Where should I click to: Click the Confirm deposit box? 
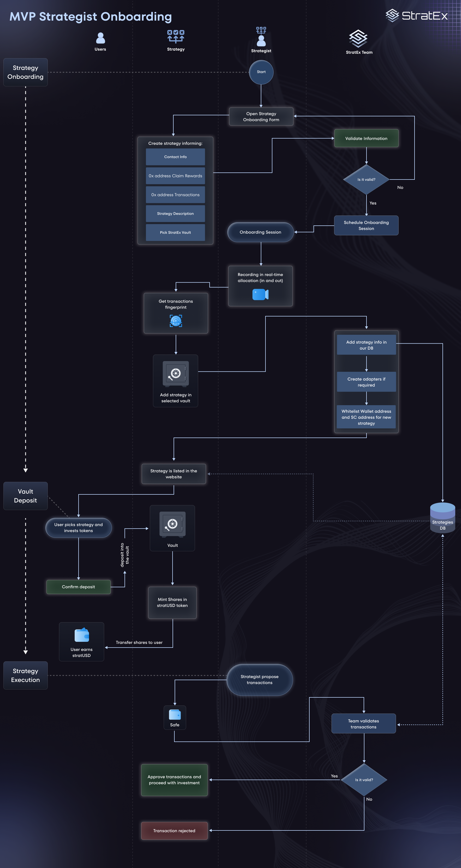coord(78,587)
